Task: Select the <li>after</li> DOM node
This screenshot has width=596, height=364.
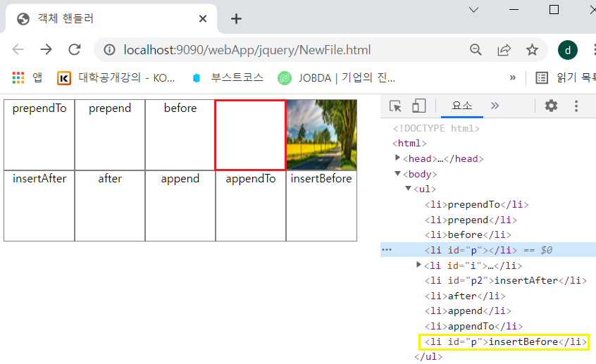Action: (465, 296)
